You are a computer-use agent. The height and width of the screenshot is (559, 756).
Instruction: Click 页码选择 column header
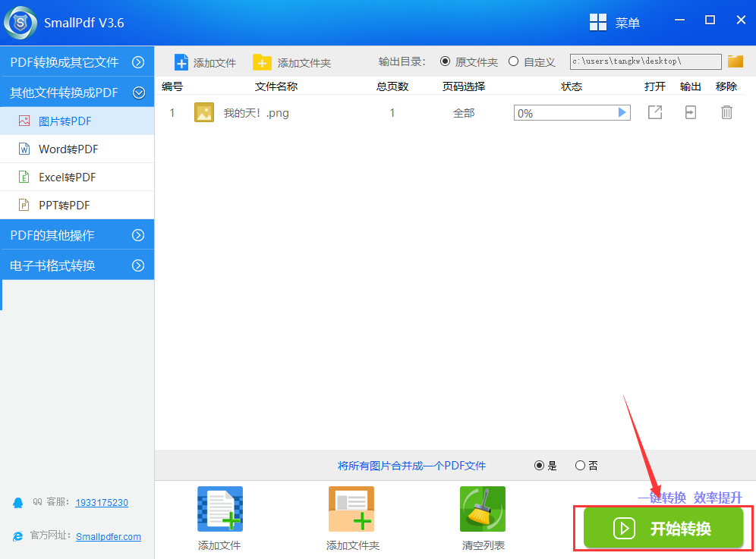pyautogui.click(x=464, y=86)
